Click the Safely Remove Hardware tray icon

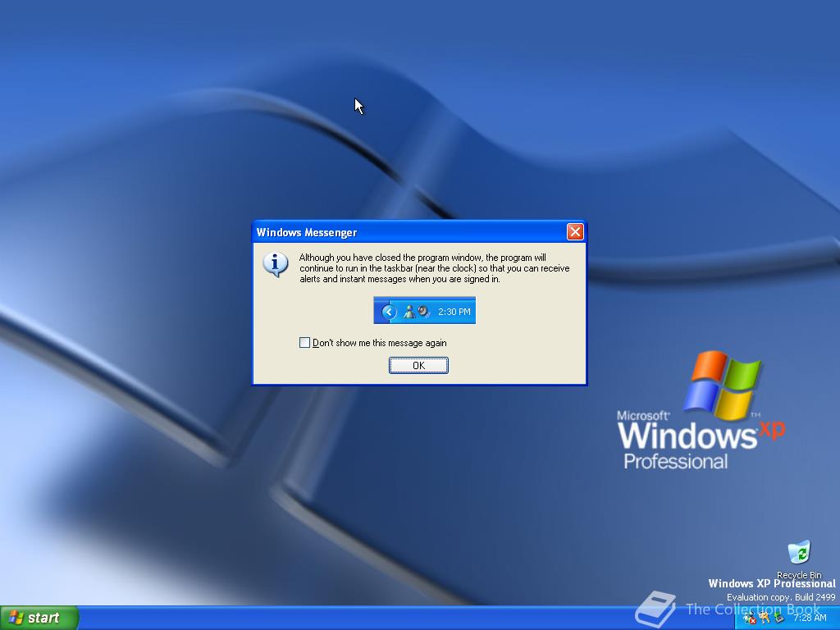pyautogui.click(x=779, y=617)
